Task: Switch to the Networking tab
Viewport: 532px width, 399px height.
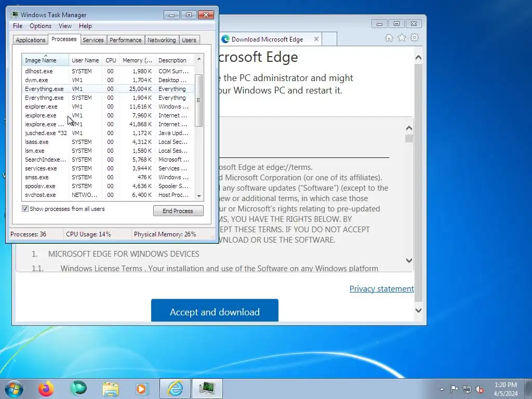Action: click(x=162, y=39)
